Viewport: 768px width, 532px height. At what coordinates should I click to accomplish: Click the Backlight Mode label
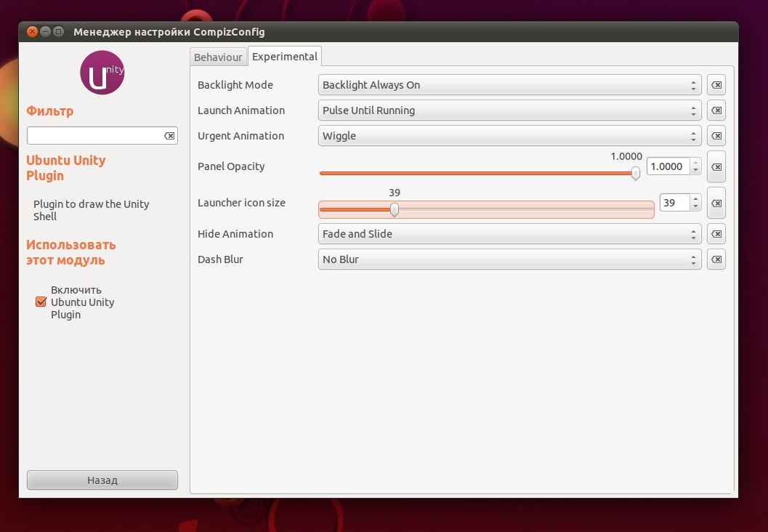[235, 85]
